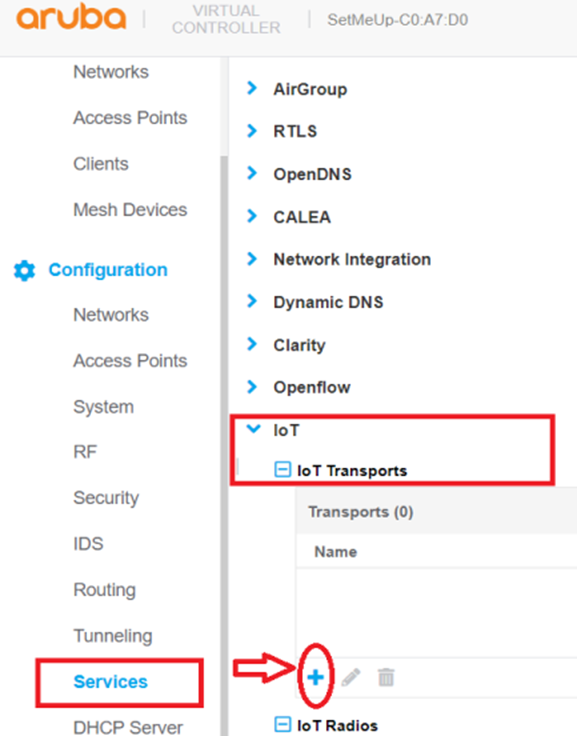This screenshot has width=577, height=736.
Task: Click the pencil edit transport icon
Action: pos(351,677)
